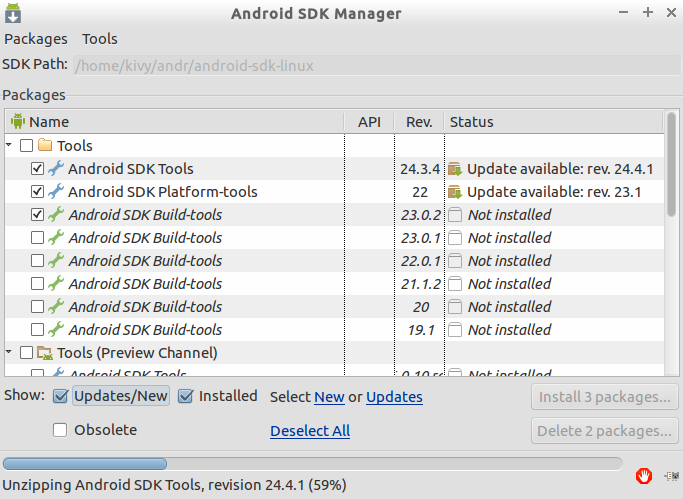Screen dimensions: 683x499
Task: Click the not-installed status icon for rev. 23.0.1
Action: [x=455, y=238]
